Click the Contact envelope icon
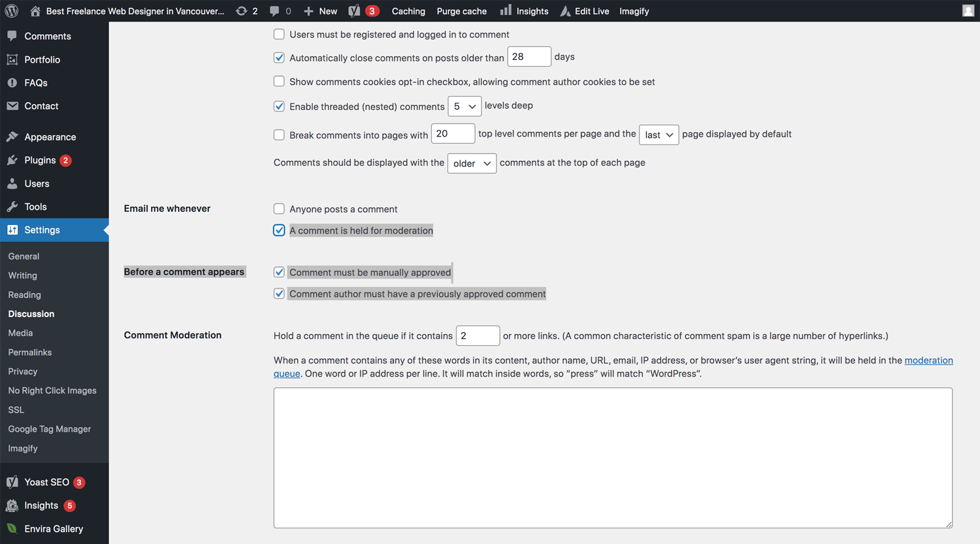 click(x=12, y=106)
